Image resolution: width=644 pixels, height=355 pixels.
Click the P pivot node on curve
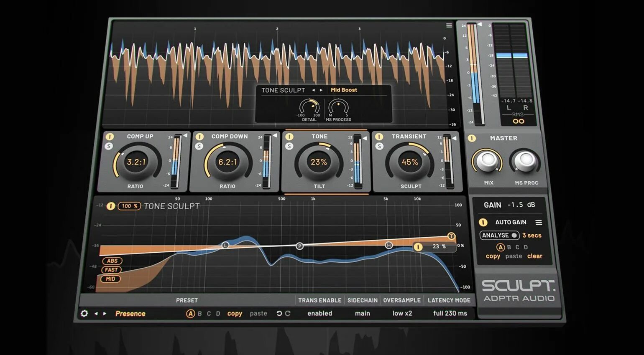click(x=299, y=246)
